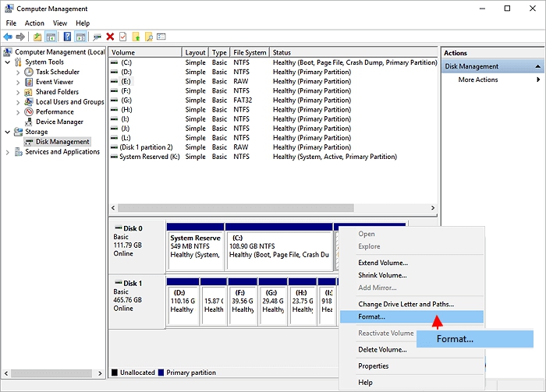Collapse the Storage tree node
This screenshot has height=392, width=546.
click(8, 132)
